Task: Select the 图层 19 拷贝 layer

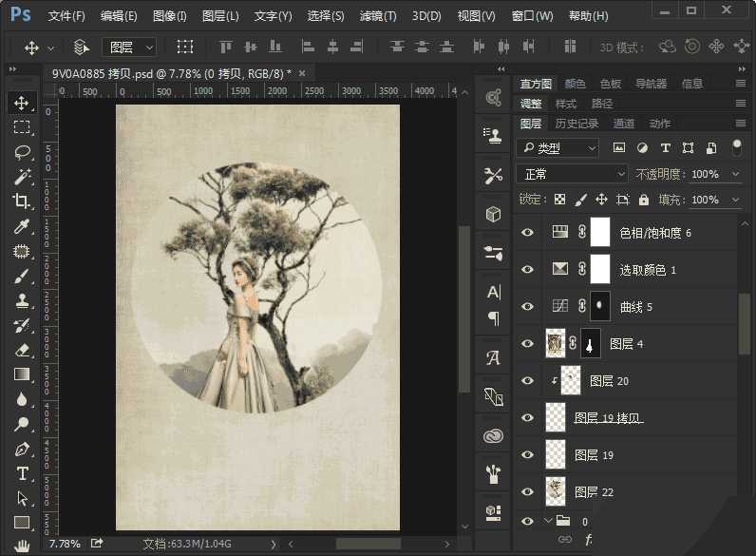Action: point(608,418)
